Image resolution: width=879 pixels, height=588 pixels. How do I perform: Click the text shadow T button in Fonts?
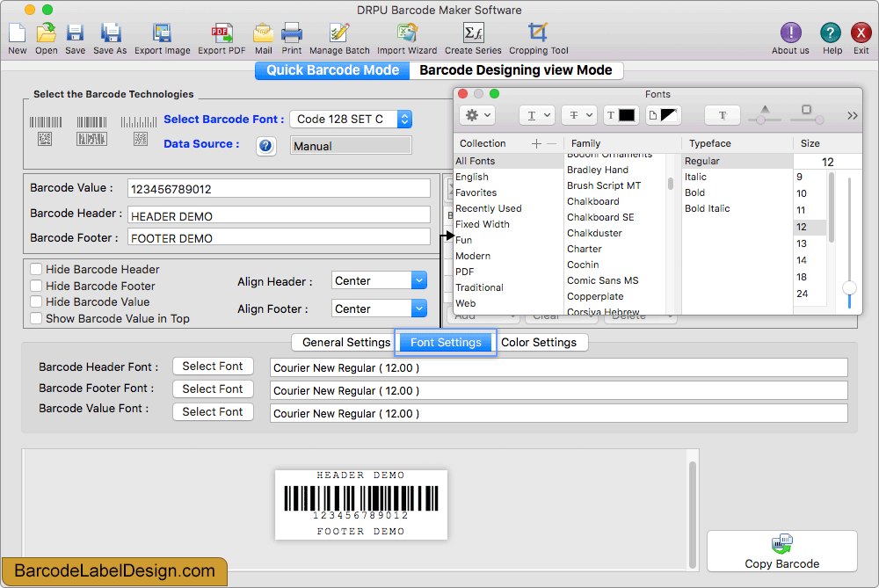pos(722,115)
